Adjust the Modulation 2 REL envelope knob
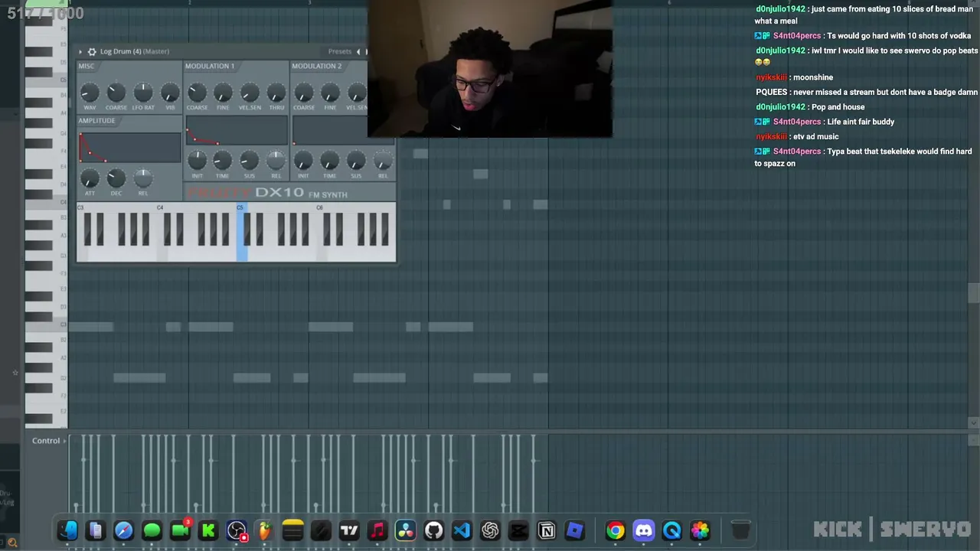 coord(383,160)
